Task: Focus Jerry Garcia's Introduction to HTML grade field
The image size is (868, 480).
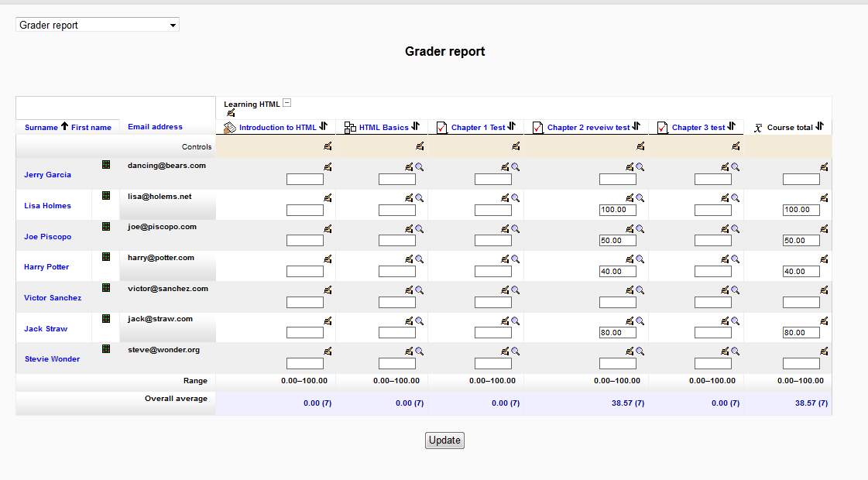Action: [305, 180]
